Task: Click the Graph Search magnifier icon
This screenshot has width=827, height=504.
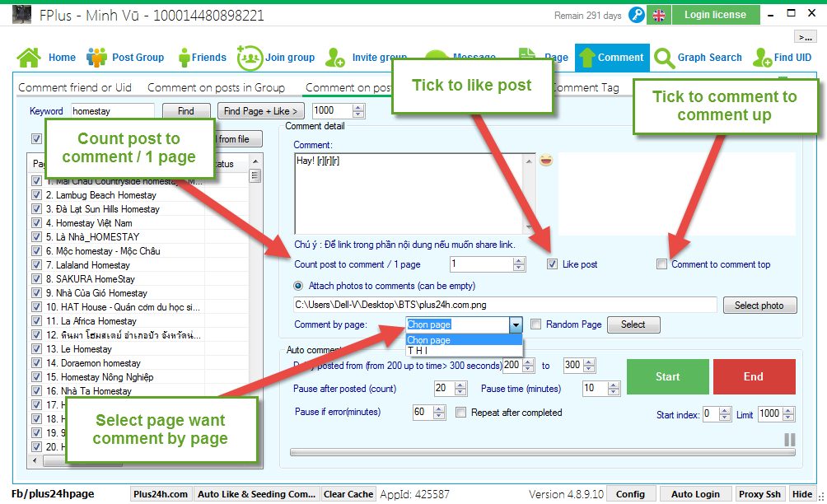Action: click(x=664, y=58)
